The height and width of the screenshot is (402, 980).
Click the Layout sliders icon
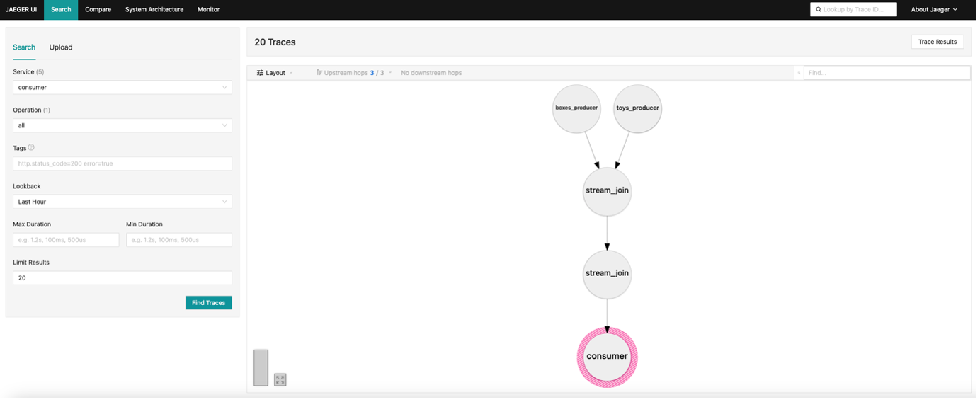click(x=260, y=73)
